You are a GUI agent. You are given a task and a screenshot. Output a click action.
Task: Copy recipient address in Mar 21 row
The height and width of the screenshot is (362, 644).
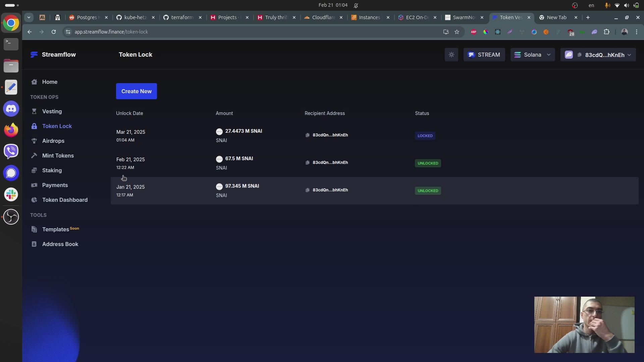click(x=307, y=135)
